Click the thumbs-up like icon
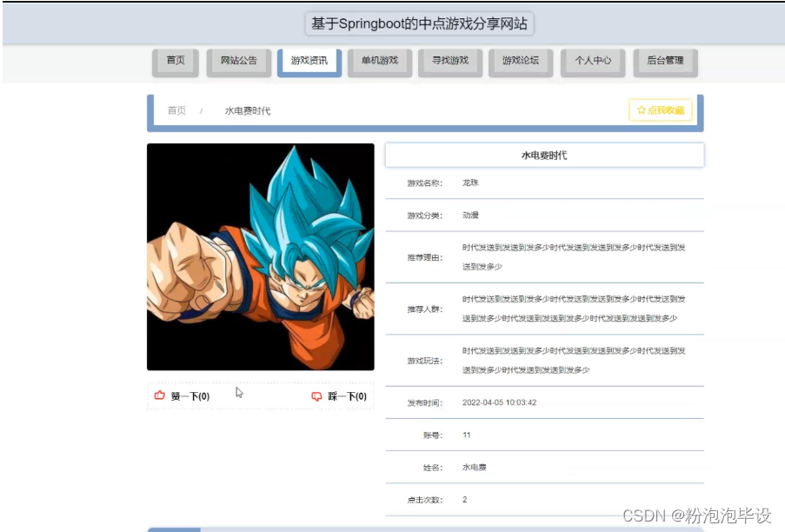Viewport: 785px width, 532px height. click(160, 396)
